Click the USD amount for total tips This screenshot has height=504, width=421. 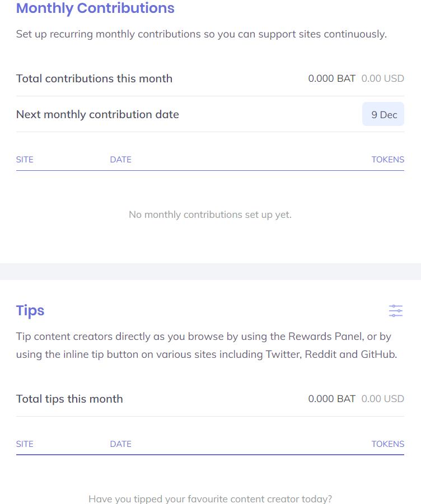click(382, 399)
